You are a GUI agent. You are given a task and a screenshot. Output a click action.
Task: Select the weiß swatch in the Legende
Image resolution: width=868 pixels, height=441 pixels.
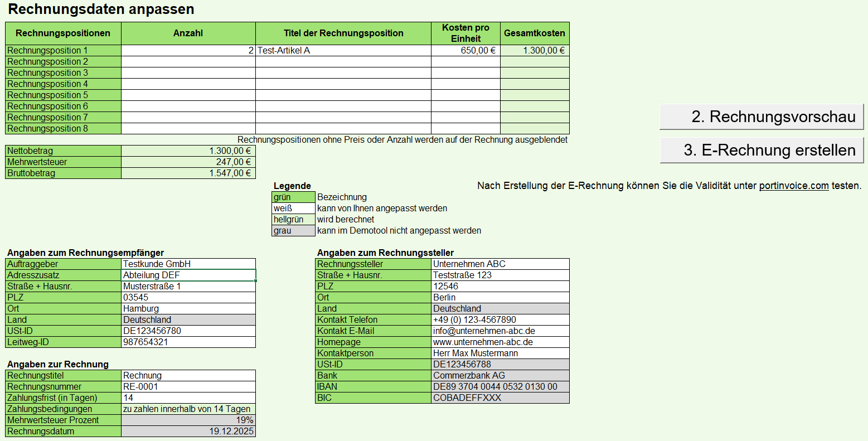click(293, 208)
